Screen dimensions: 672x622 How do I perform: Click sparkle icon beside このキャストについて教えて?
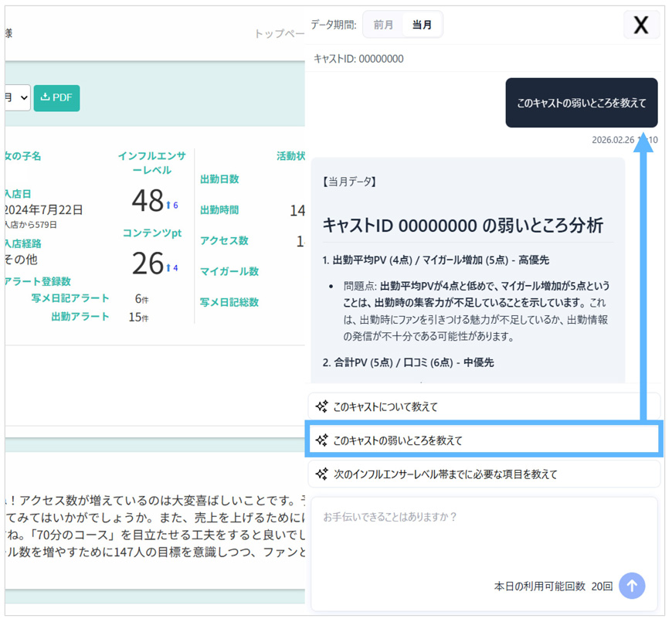tap(322, 406)
